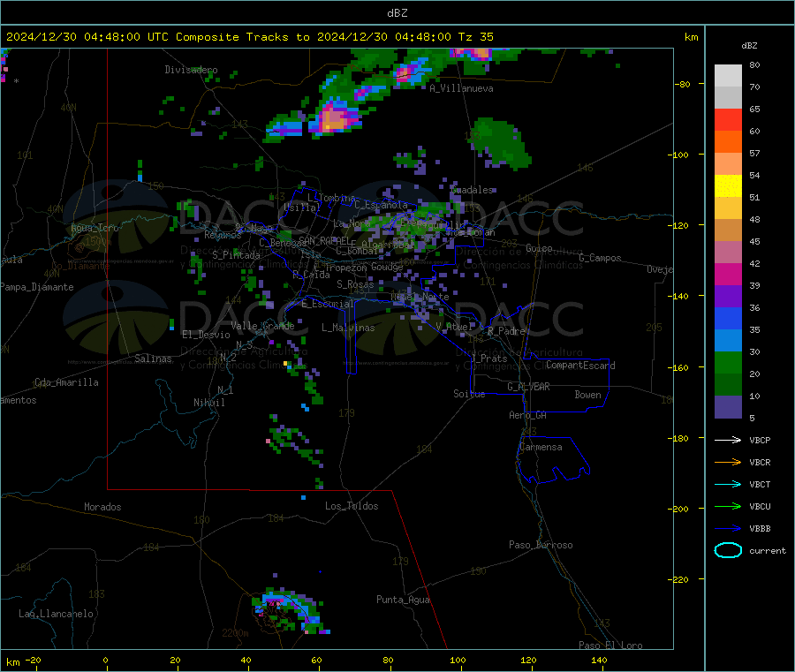The image size is (795, 672).
Task: Click the Aero_GA place label
Action: 527,415
